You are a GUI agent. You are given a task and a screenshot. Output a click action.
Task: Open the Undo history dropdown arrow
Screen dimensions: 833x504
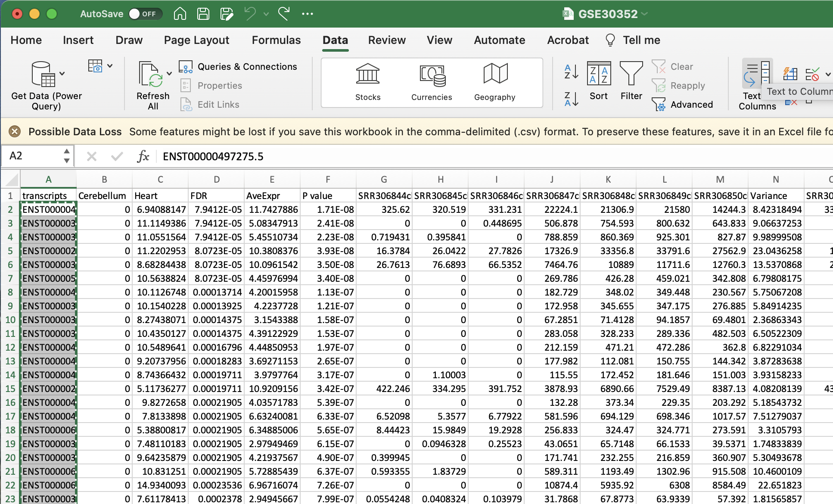pyautogui.click(x=266, y=14)
